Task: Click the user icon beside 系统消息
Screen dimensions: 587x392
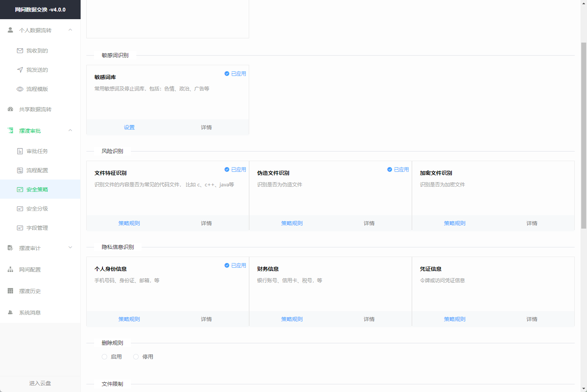Action: click(x=10, y=313)
